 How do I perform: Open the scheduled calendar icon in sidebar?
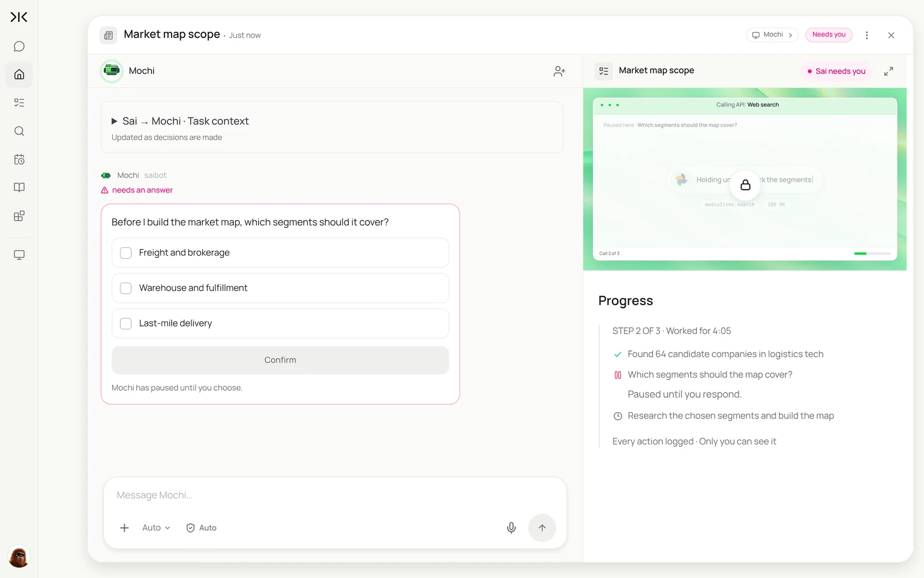[19, 160]
